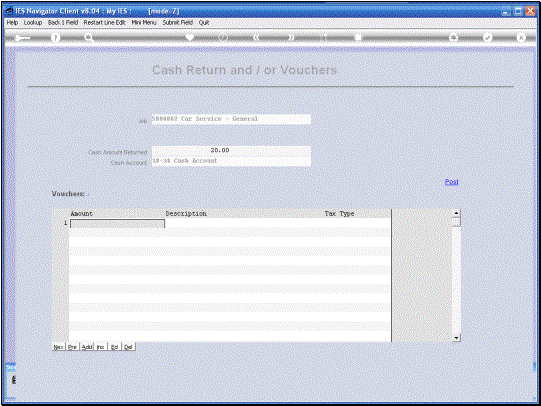Click the heart favorites toolbar icon
The width and height of the screenshot is (541, 406).
click(190, 38)
